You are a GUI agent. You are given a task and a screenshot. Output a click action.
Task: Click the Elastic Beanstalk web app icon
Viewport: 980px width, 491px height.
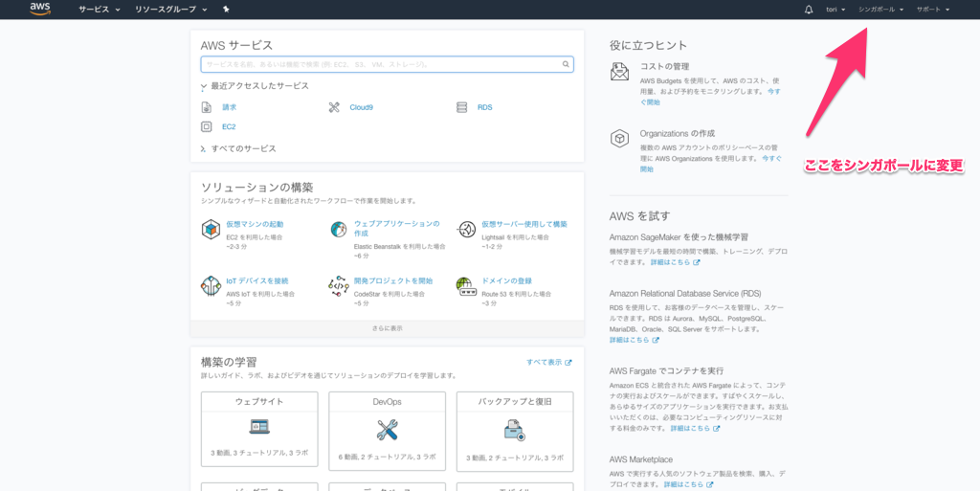coord(338,230)
